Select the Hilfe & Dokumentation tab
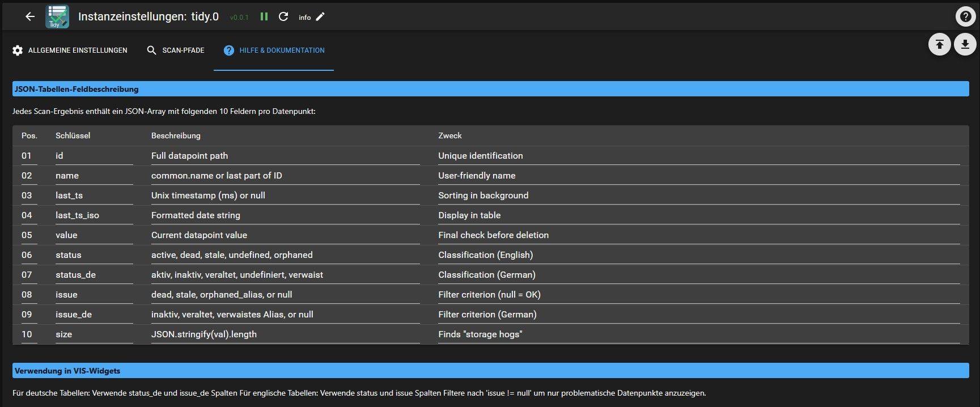The width and height of the screenshot is (980, 407). point(274,50)
